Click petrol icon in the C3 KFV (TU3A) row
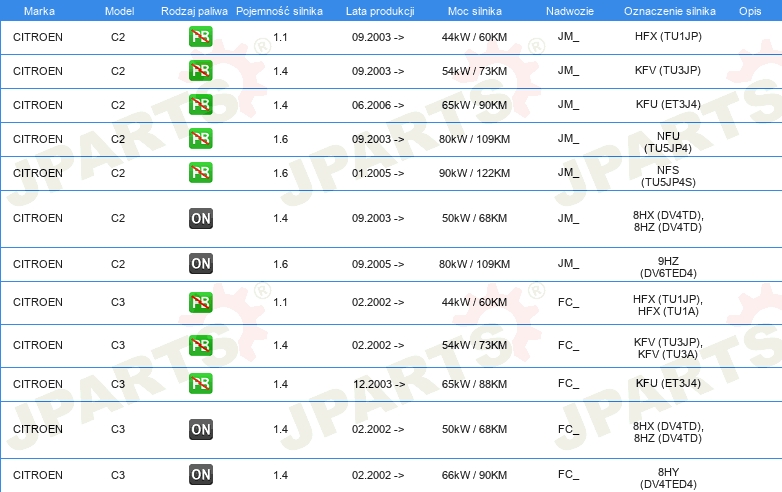 pyautogui.click(x=200, y=345)
